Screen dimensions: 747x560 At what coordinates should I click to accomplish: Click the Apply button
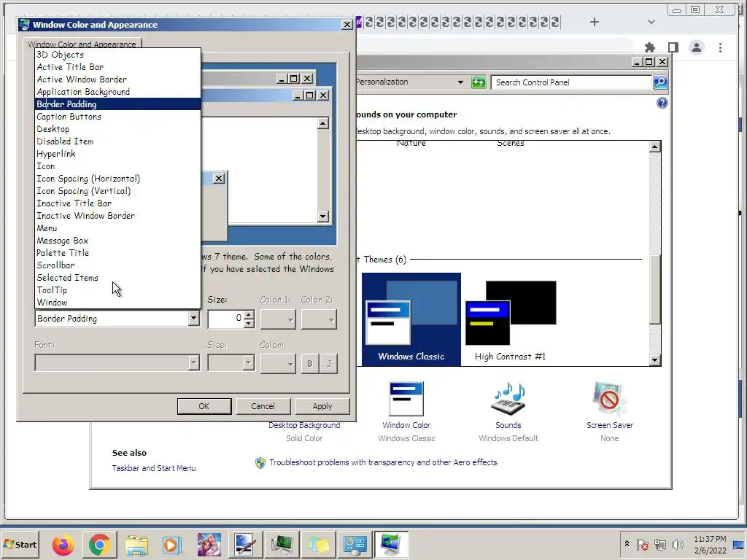322,406
